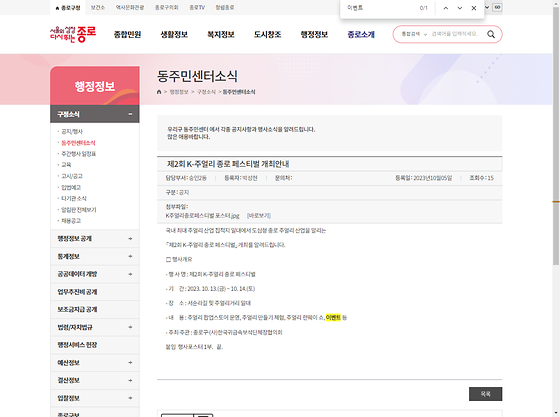The height and width of the screenshot is (417, 560).
Task: Open the 종합민원 main menu
Action: [x=127, y=34]
